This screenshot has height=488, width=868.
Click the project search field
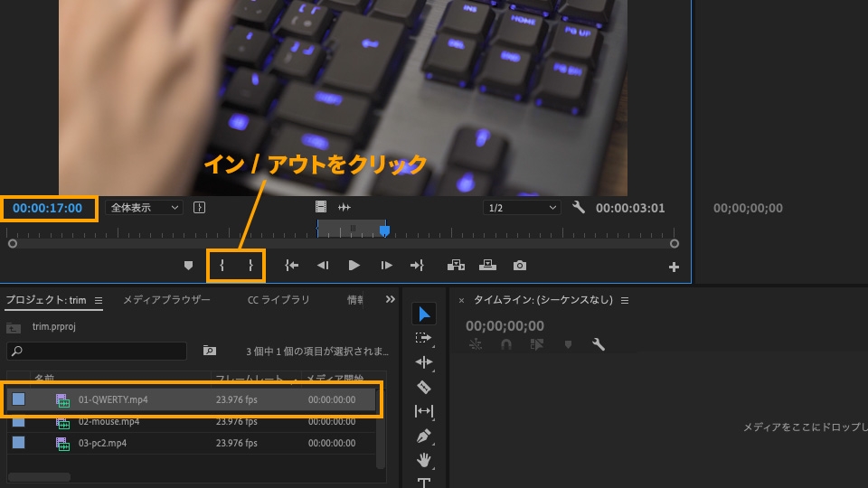point(97,351)
